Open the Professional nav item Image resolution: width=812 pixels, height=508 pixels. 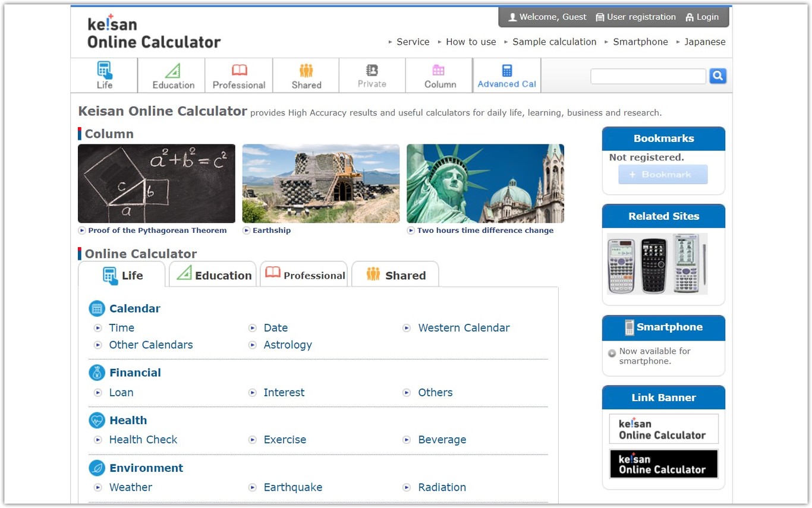239,75
